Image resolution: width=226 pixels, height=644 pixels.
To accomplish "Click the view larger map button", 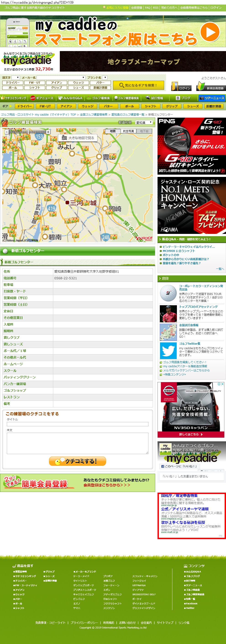I will pos(78,138).
